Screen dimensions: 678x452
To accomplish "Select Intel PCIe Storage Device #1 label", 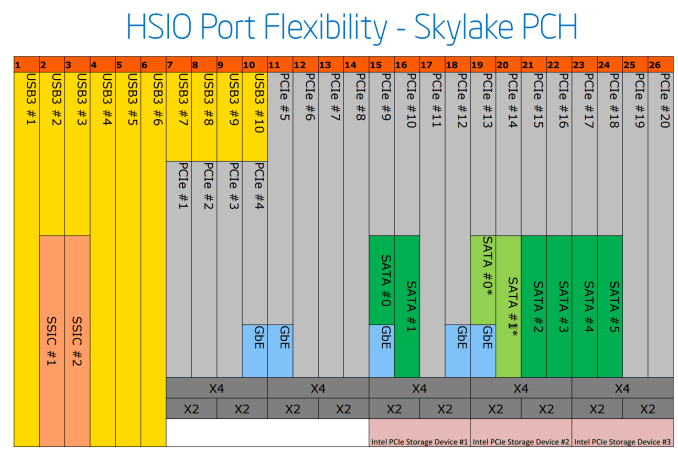I will 419,442.
